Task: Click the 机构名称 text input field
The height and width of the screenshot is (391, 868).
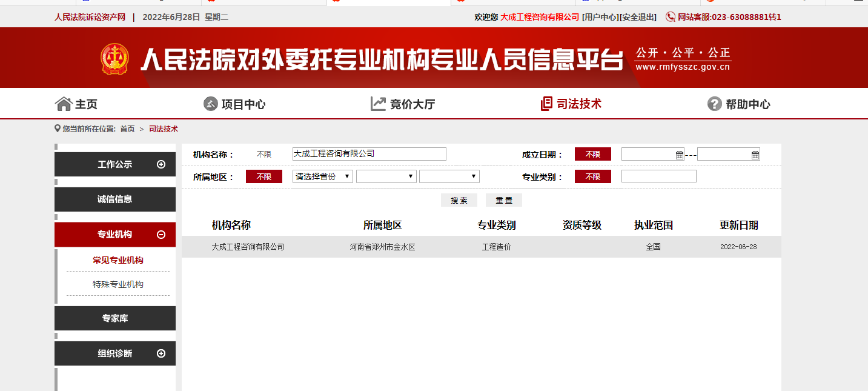Action: coord(369,154)
